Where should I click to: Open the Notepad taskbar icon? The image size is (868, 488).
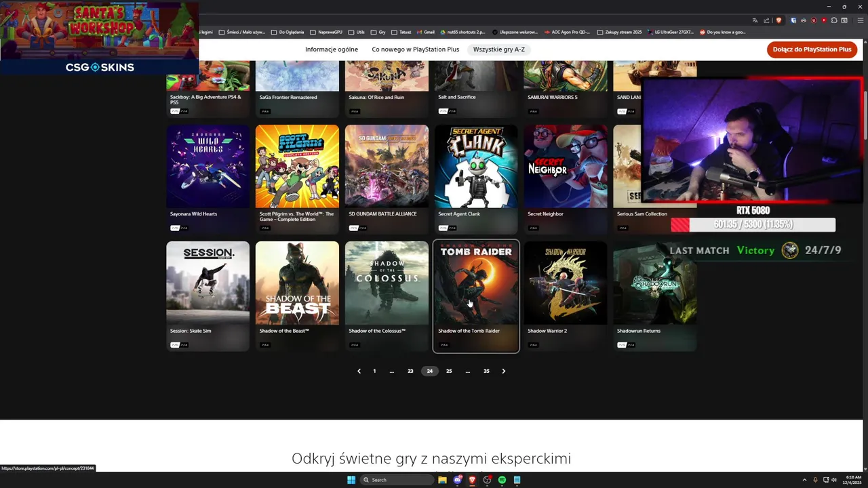coord(517,480)
